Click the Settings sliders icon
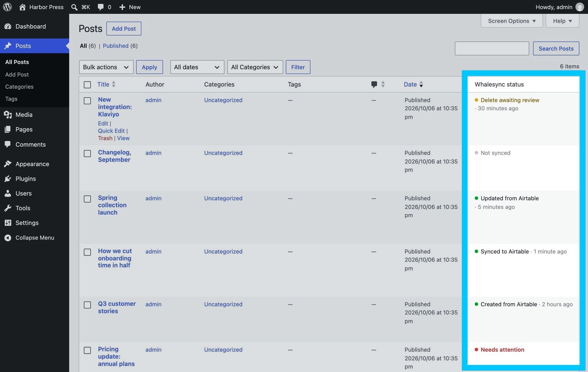Viewport: 588px width, 372px height. point(8,223)
